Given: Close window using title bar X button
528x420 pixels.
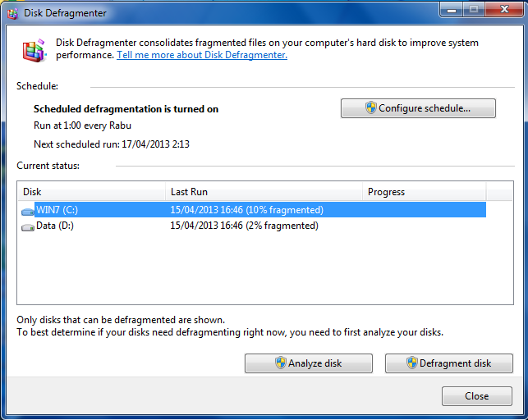Looking at the screenshot, I should [x=501, y=11].
